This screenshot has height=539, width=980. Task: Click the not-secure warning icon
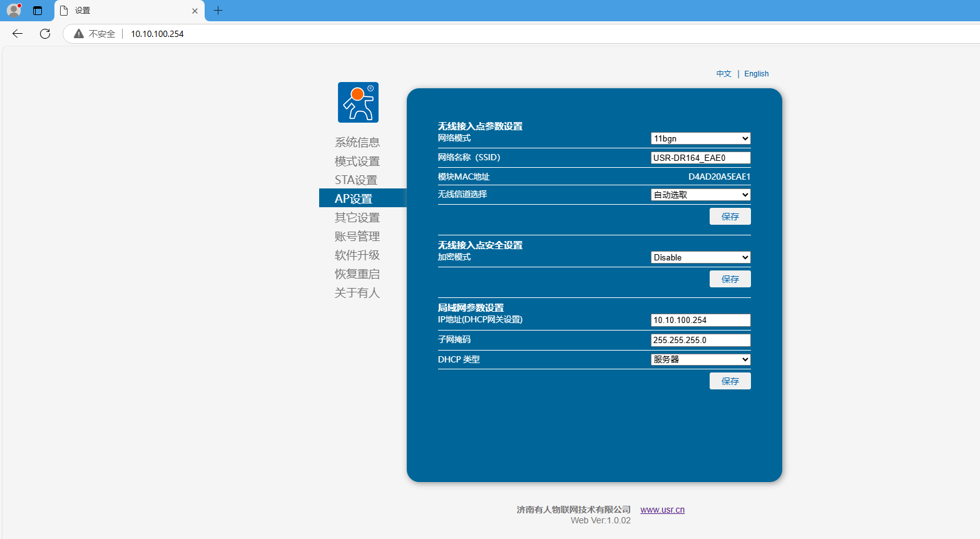(x=79, y=34)
